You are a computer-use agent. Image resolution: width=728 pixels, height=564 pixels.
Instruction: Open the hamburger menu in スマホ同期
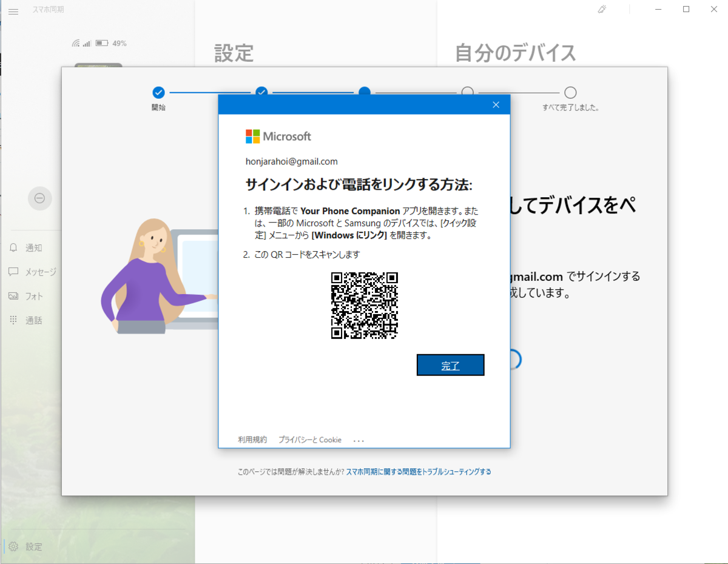click(13, 10)
